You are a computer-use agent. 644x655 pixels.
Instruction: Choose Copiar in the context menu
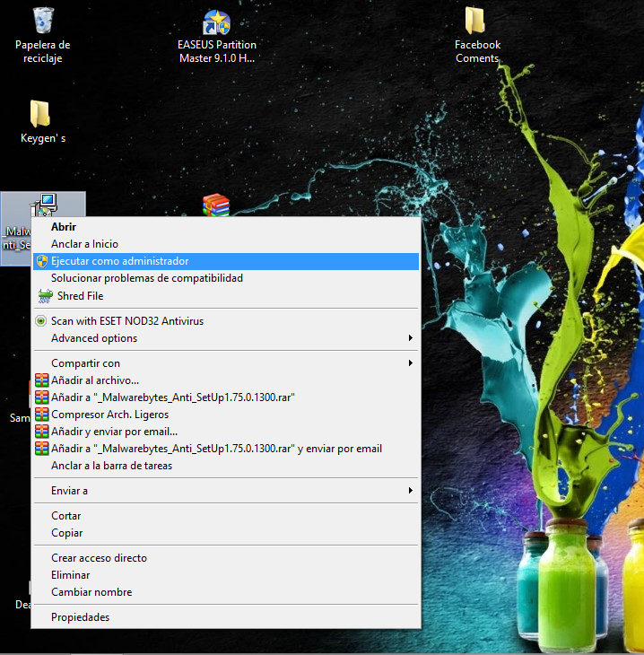pyautogui.click(x=226, y=533)
